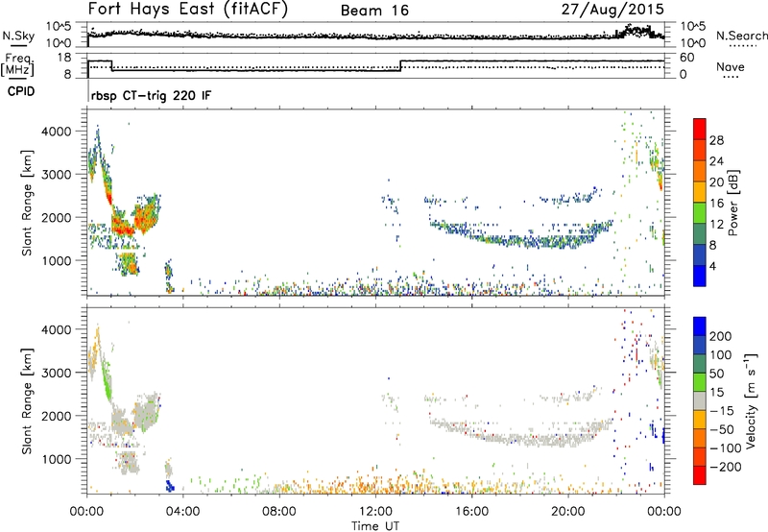Click the 'Nave' legend label
Viewport: 768px width, 532px height.
pos(731,66)
